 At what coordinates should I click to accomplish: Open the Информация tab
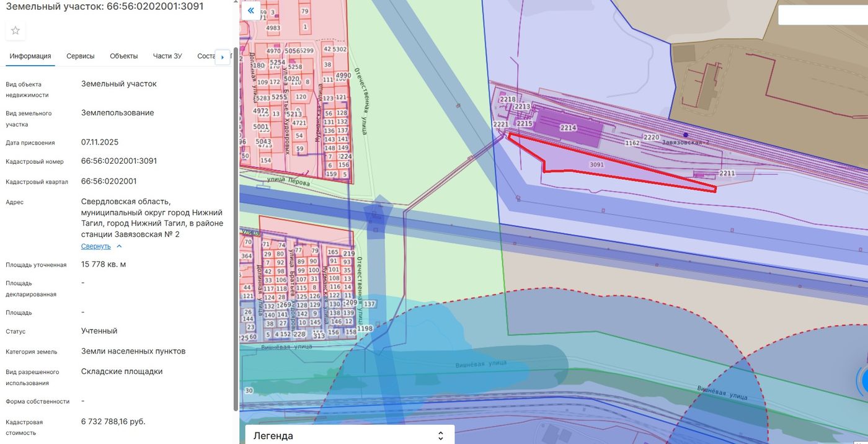coord(30,56)
